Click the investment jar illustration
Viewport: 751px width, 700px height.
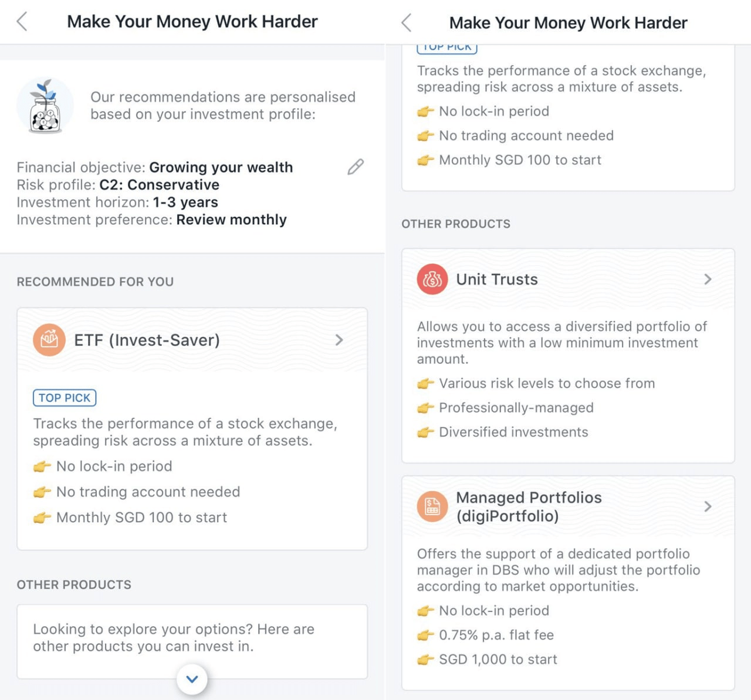pos(45,106)
